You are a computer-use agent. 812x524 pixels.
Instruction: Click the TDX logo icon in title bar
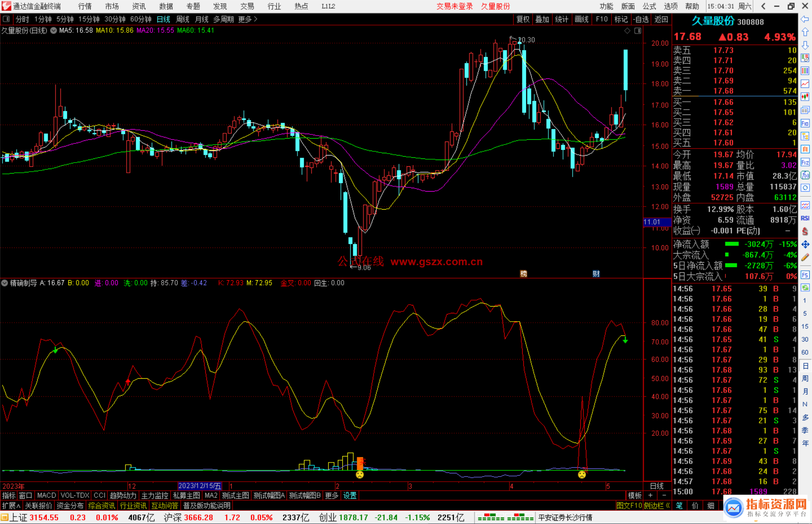click(x=6, y=6)
